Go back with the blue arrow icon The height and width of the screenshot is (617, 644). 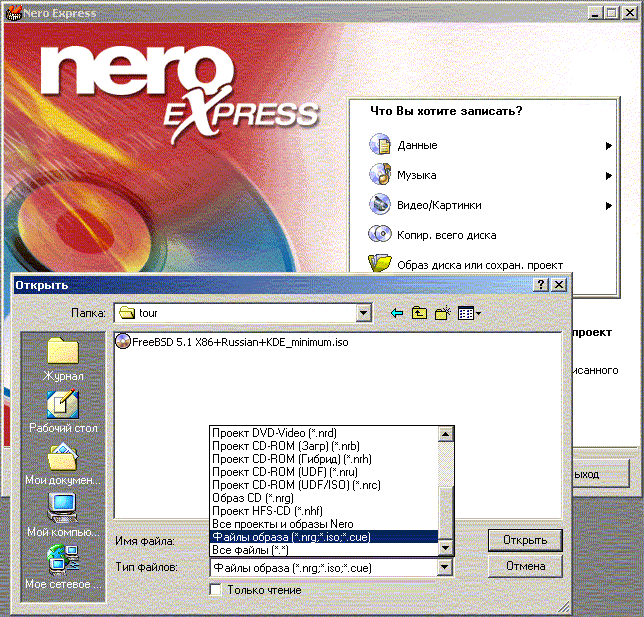(x=397, y=313)
